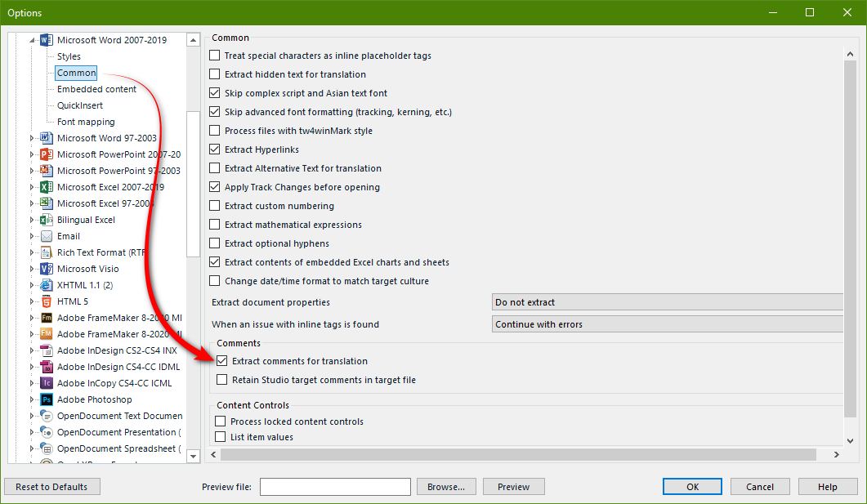This screenshot has height=504, width=867.
Task: Expand the Microsoft Word 97-2003 node
Action: pyautogui.click(x=32, y=138)
